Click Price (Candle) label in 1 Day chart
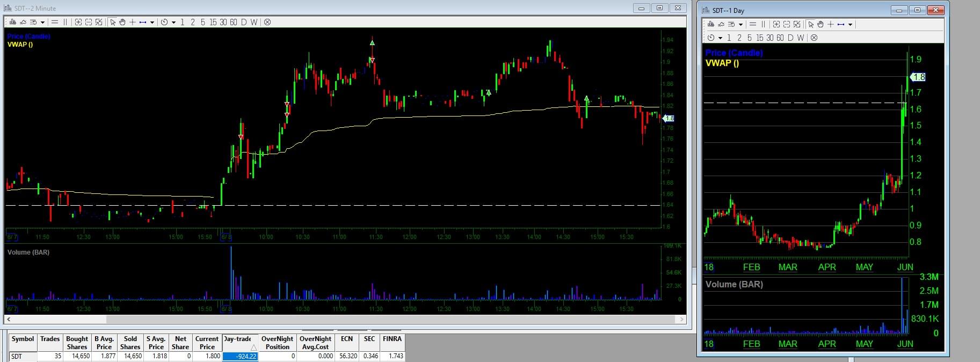Image resolution: width=980 pixels, height=362 pixels. tap(734, 53)
